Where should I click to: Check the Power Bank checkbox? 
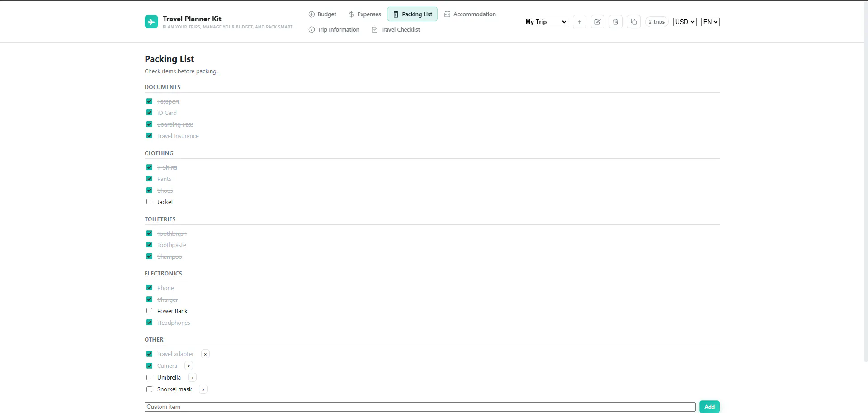click(x=149, y=311)
